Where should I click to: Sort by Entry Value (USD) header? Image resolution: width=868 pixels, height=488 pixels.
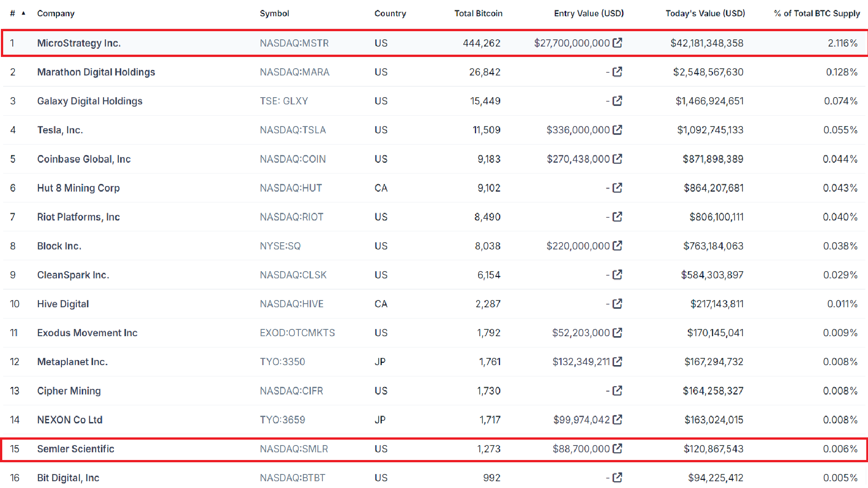click(589, 14)
